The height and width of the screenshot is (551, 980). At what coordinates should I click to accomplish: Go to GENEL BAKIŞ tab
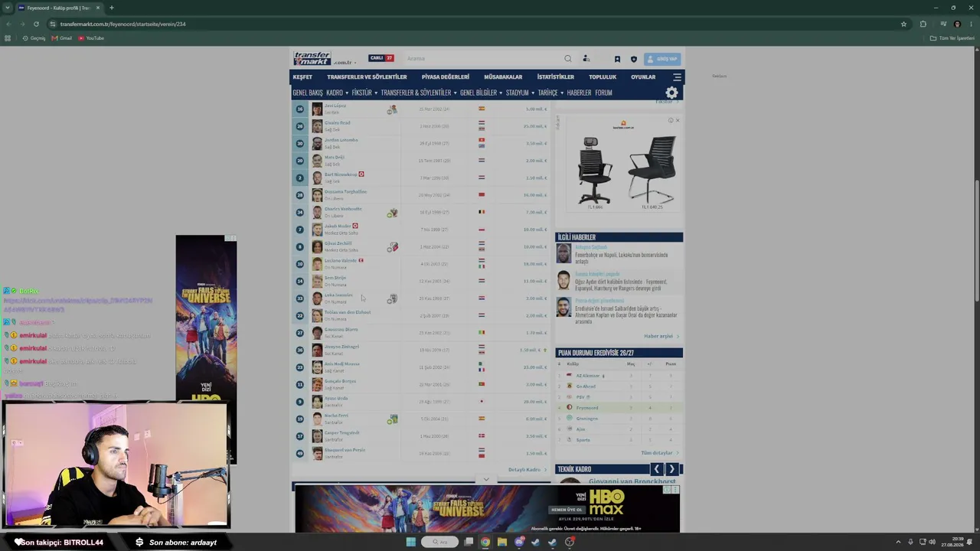point(308,93)
